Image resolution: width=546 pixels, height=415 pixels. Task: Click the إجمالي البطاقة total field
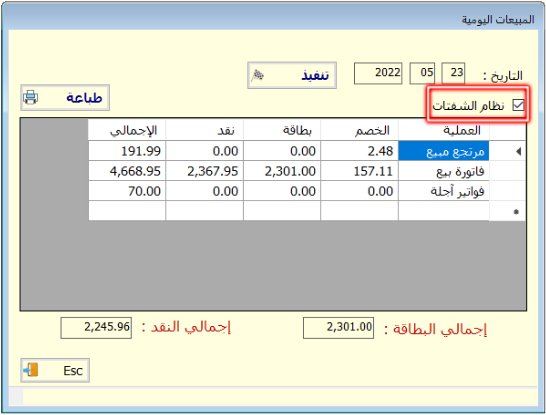point(338,328)
